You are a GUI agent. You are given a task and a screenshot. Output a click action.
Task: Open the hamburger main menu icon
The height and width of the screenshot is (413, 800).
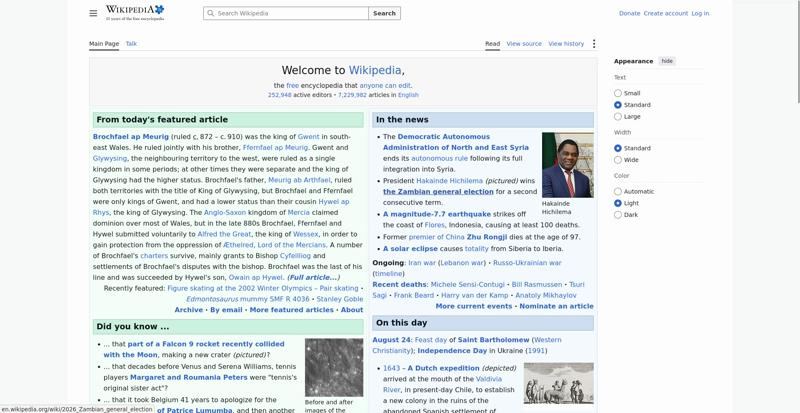[93, 13]
